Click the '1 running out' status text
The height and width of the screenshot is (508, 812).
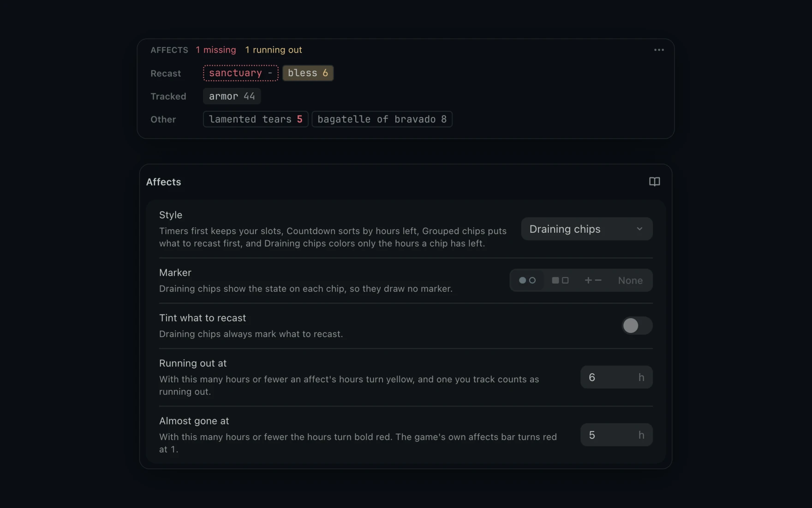(x=273, y=50)
